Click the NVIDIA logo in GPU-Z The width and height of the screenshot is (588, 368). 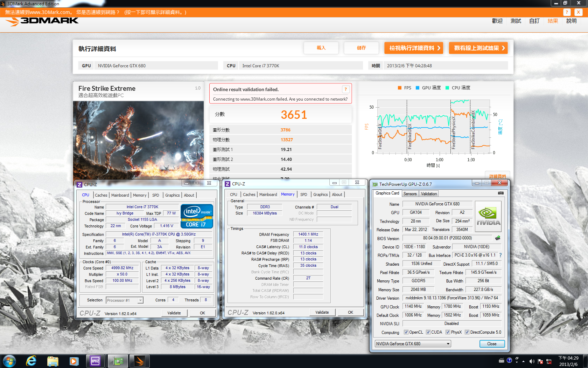[x=488, y=216]
